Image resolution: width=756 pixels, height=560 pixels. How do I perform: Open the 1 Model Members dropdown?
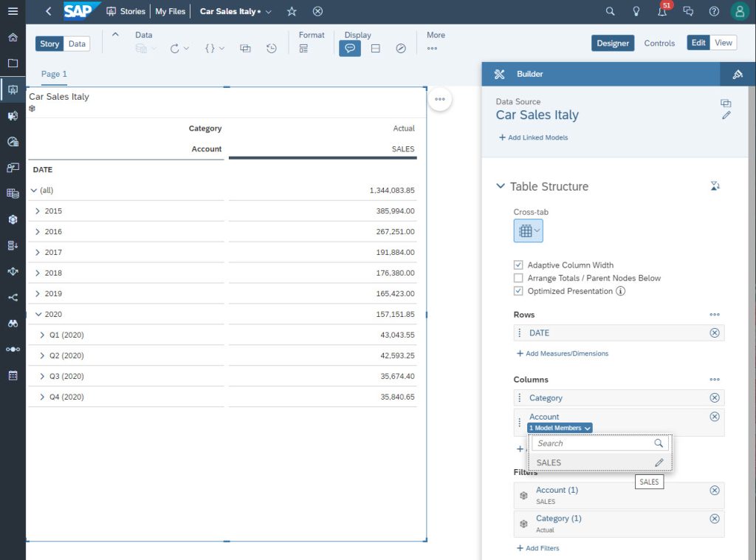click(560, 428)
